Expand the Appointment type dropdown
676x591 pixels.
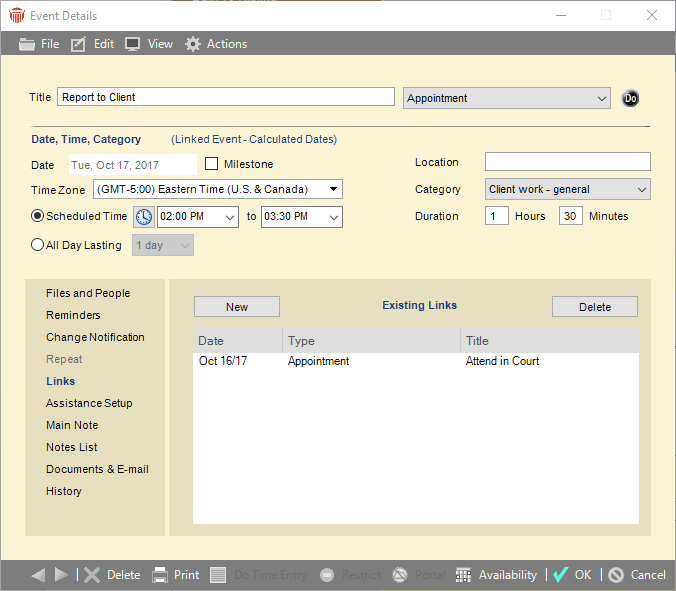tap(600, 98)
